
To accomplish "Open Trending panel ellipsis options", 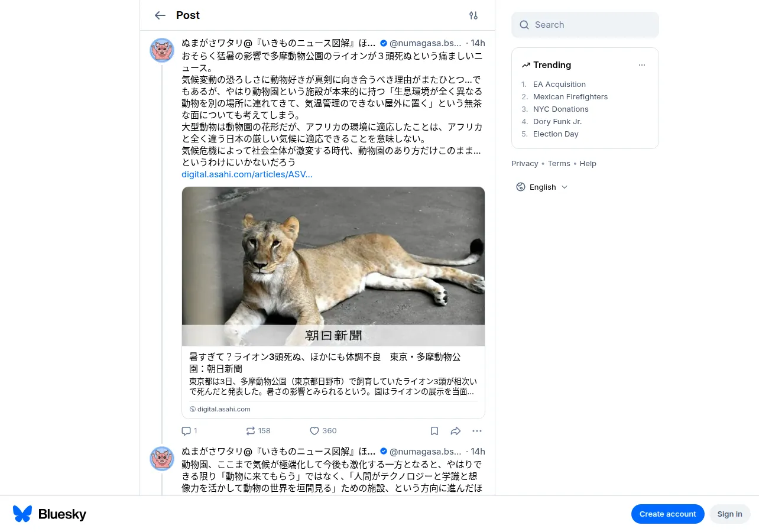I will [x=642, y=65].
